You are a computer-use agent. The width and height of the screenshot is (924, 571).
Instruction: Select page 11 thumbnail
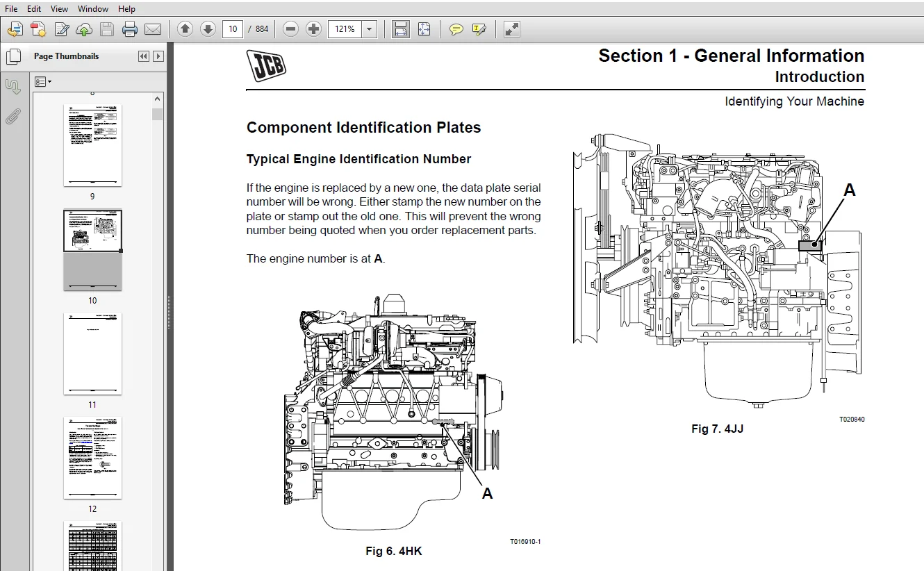[x=92, y=354]
